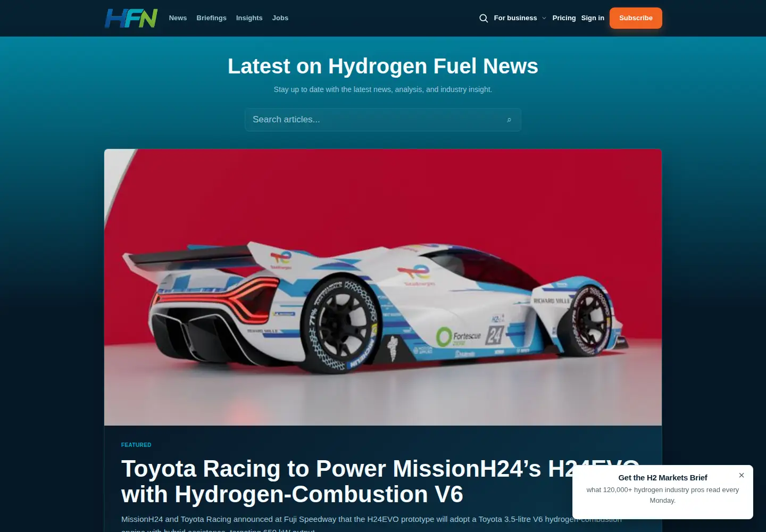Open the For business menu

(x=515, y=18)
